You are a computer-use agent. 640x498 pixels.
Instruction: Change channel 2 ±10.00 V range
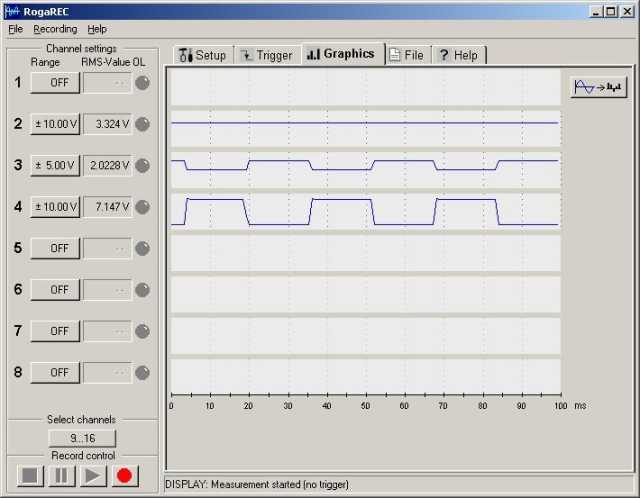pos(55,125)
